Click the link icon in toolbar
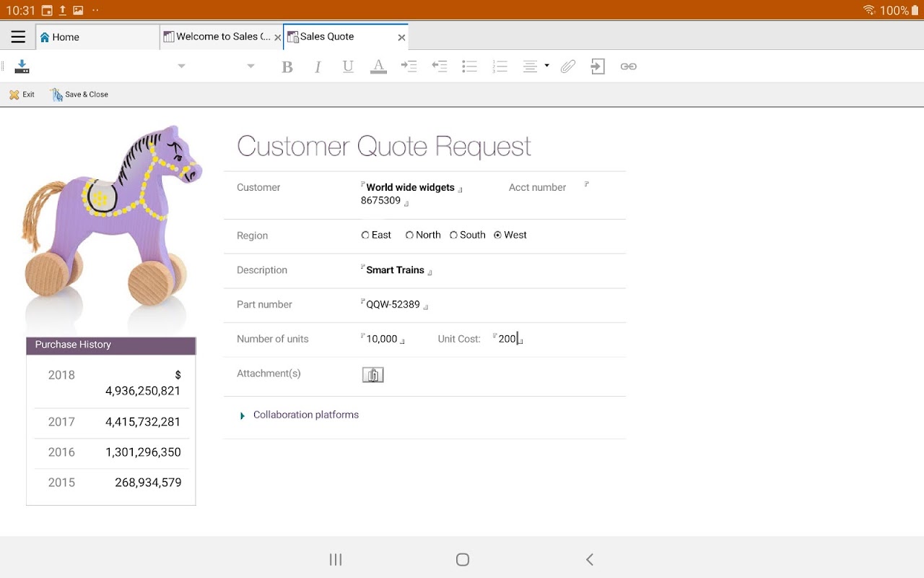Viewport: 924px width, 578px height. (629, 66)
